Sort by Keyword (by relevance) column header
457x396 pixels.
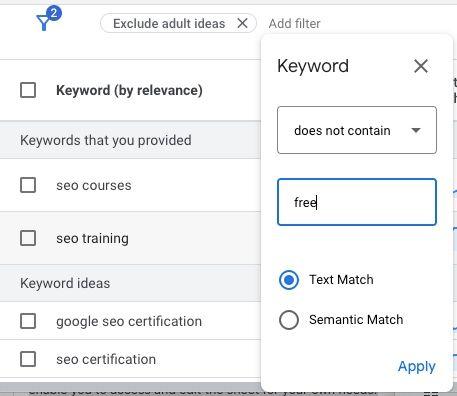coord(129,90)
